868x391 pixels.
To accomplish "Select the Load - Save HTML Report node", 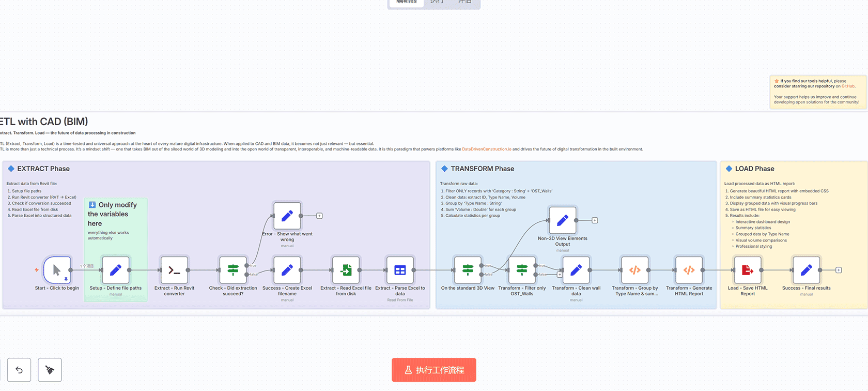I will (x=747, y=270).
